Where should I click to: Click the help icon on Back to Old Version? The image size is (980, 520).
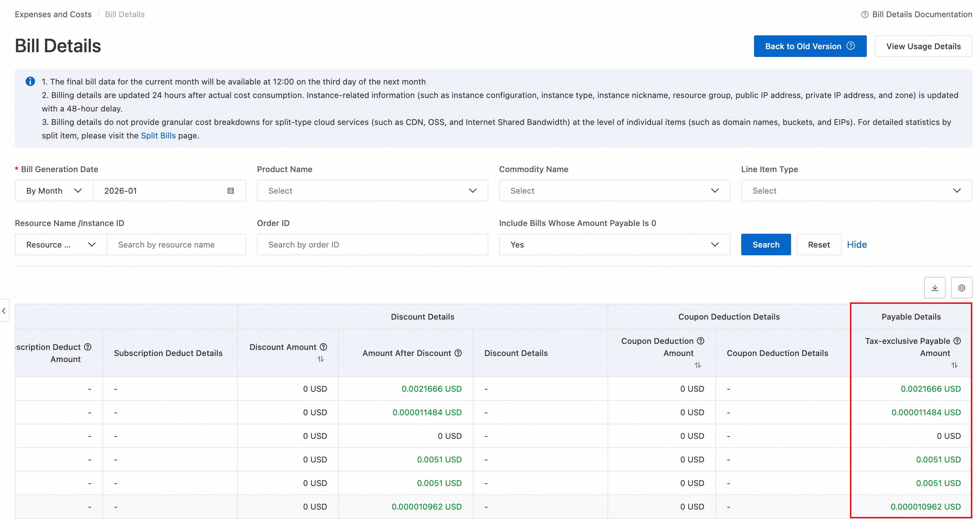pos(851,46)
